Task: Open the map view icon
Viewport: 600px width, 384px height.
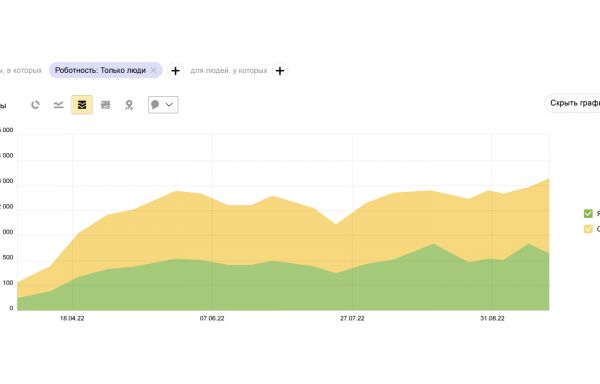Action: pos(129,105)
